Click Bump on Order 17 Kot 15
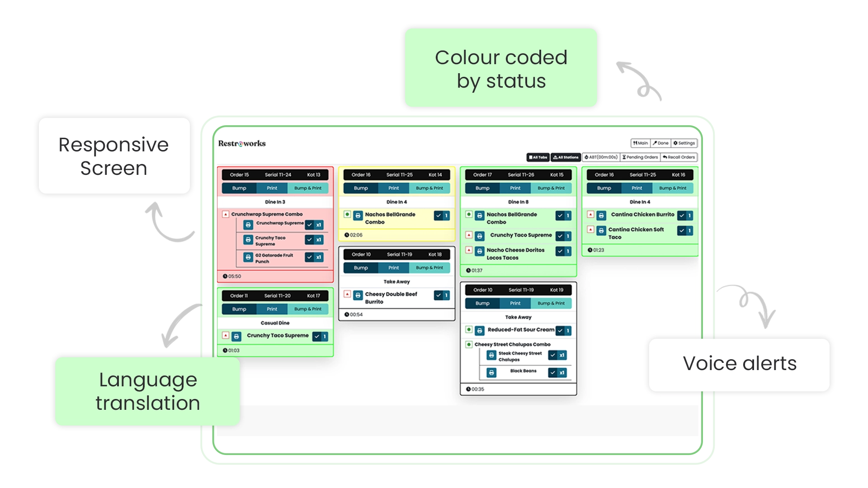Viewport: 868px width, 488px height. point(482,188)
